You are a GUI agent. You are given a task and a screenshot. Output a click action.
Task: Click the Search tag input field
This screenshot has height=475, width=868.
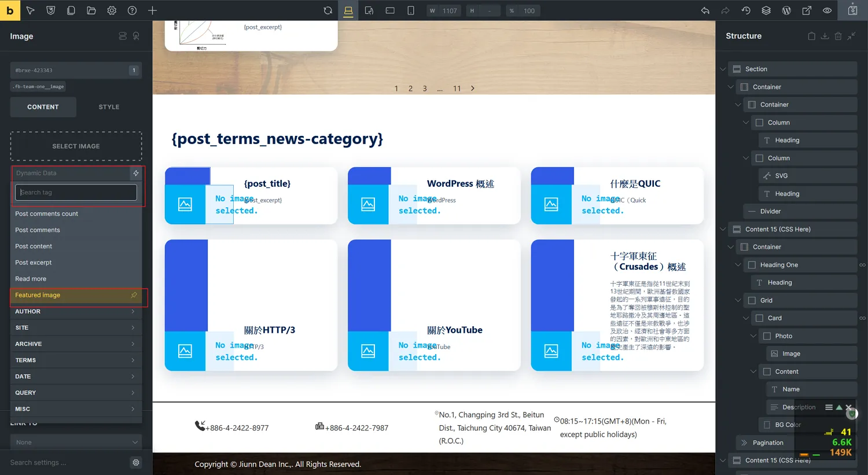click(x=76, y=192)
